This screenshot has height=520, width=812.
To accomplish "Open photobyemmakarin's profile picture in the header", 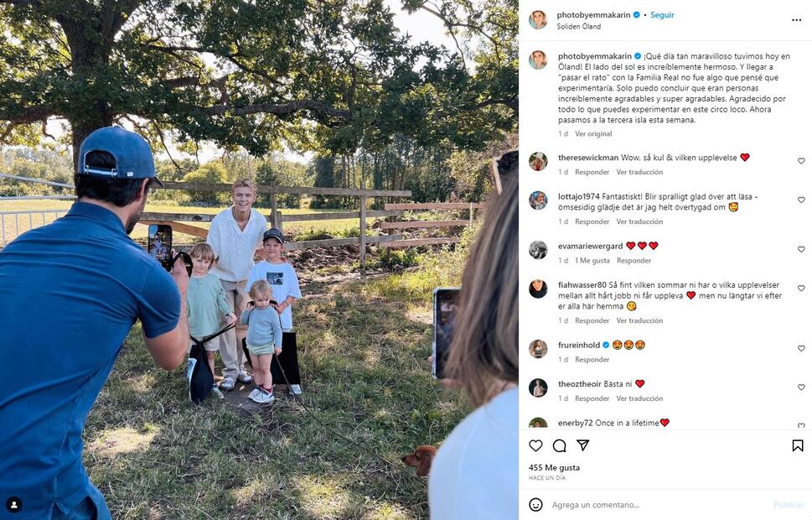I will click(x=538, y=19).
